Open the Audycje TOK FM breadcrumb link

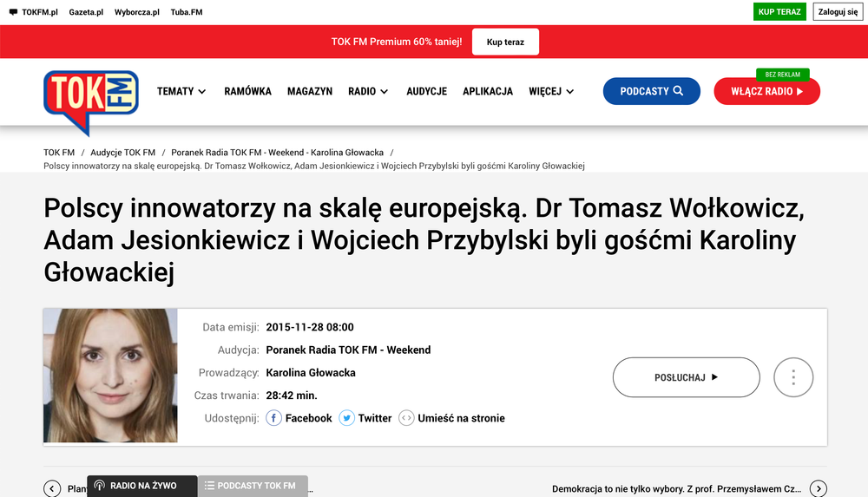point(122,153)
